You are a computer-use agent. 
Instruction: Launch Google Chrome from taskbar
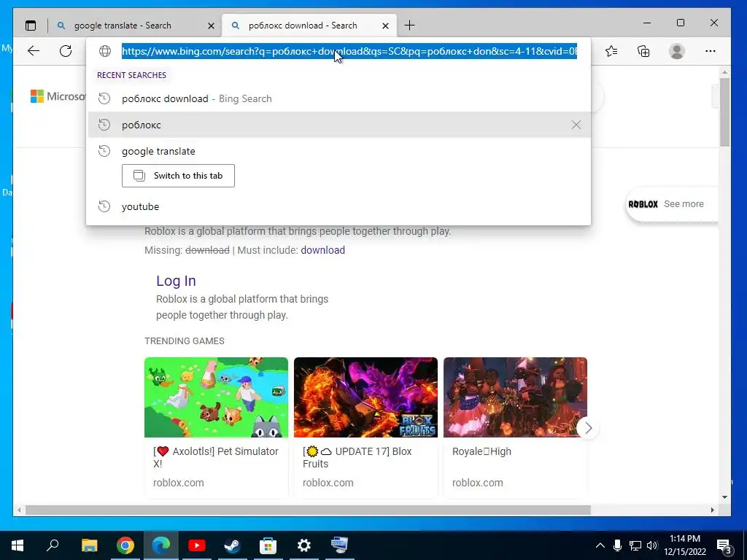(125, 545)
